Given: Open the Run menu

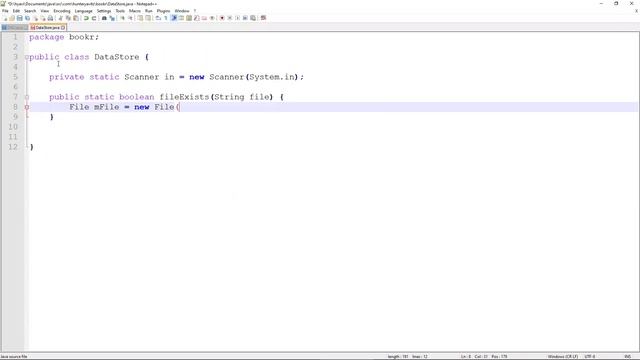Looking at the screenshot, I should click(x=149, y=11).
